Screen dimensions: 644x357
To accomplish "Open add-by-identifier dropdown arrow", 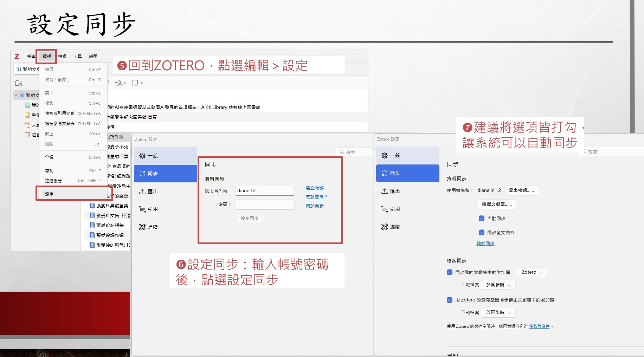I will click(124, 83).
